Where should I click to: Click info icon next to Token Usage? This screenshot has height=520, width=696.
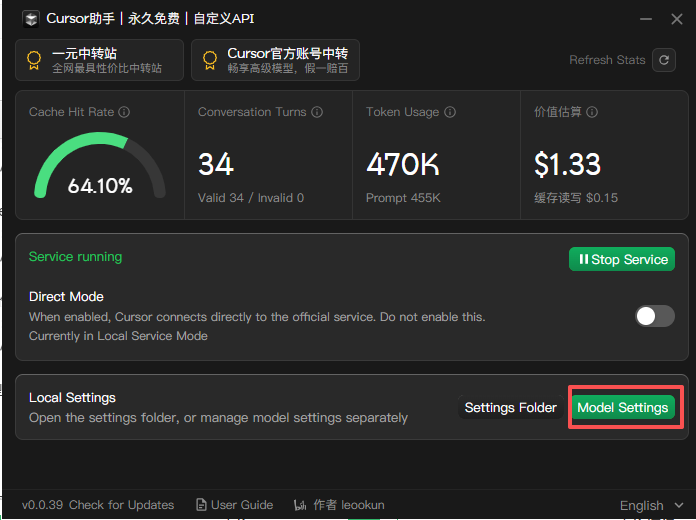coord(450,112)
